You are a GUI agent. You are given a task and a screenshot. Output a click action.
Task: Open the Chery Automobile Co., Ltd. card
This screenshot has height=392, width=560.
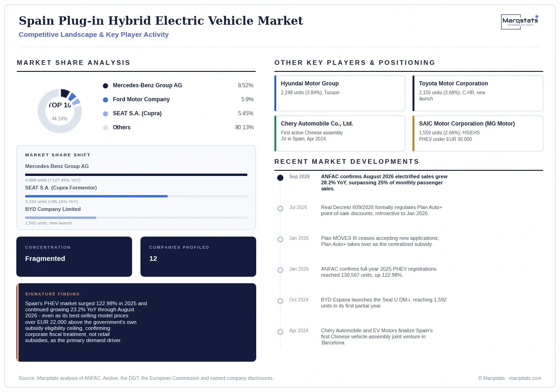coord(340,133)
